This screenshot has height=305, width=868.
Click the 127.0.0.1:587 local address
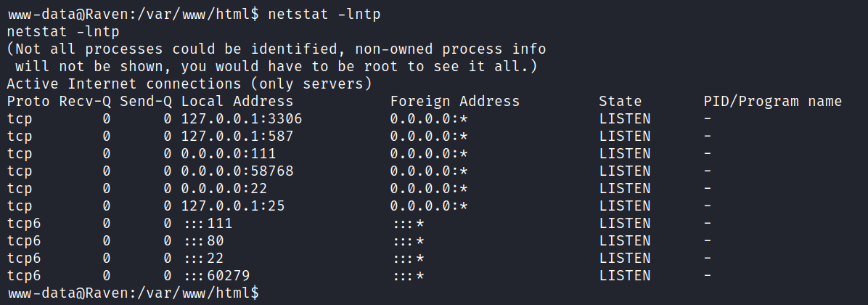coord(237,137)
